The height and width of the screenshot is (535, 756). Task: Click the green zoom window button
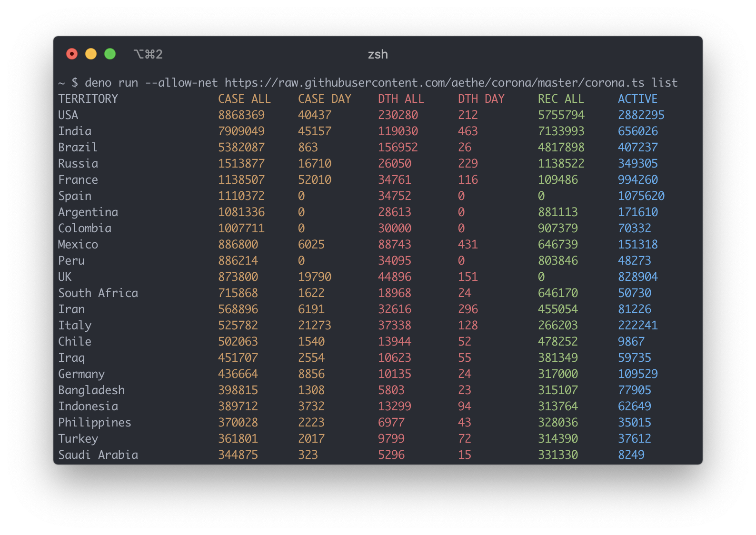[x=110, y=54]
